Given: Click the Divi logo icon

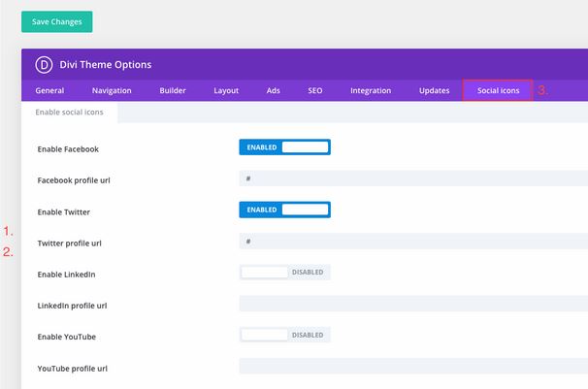Looking at the screenshot, I should coord(44,65).
